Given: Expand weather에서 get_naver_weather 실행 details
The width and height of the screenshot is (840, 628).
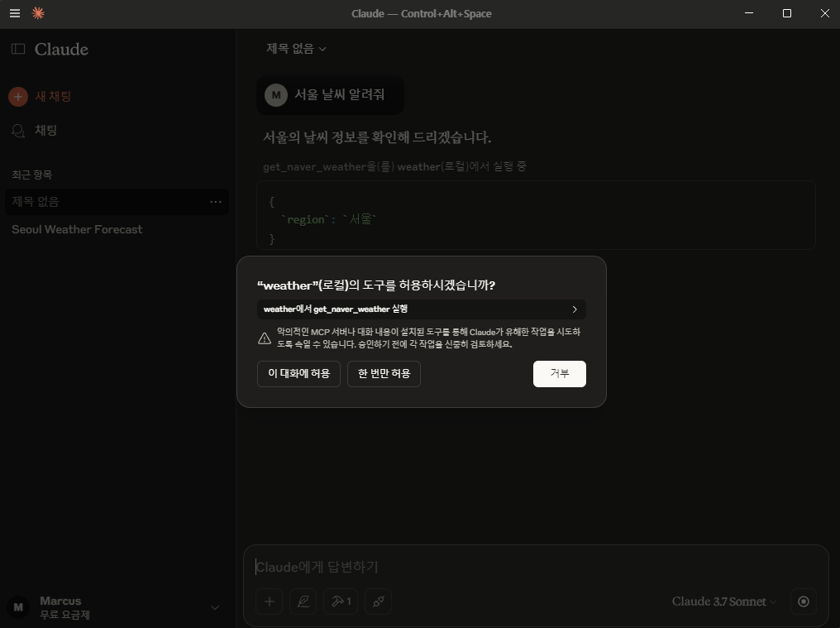Looking at the screenshot, I should pyautogui.click(x=421, y=309).
